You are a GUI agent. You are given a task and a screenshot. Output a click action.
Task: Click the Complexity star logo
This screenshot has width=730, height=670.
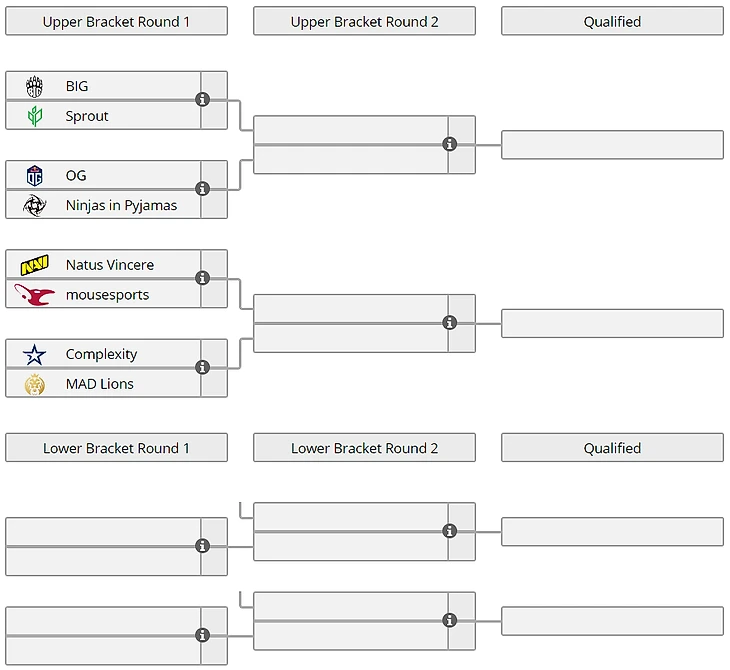35,354
